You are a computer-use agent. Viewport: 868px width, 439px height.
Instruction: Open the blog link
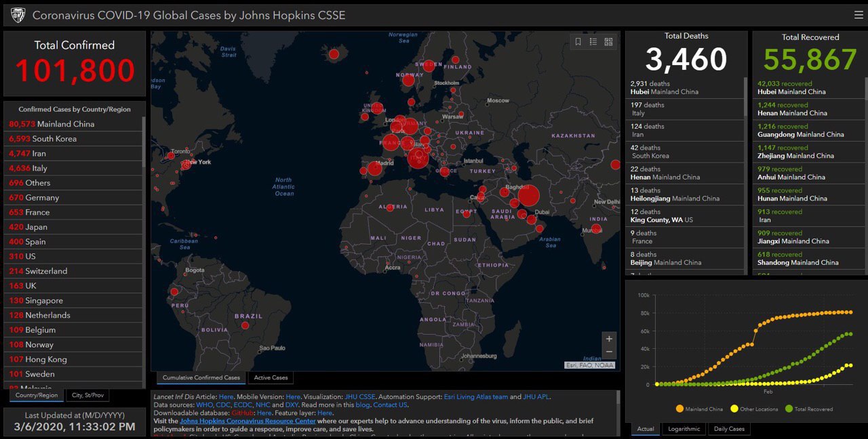pyautogui.click(x=363, y=405)
